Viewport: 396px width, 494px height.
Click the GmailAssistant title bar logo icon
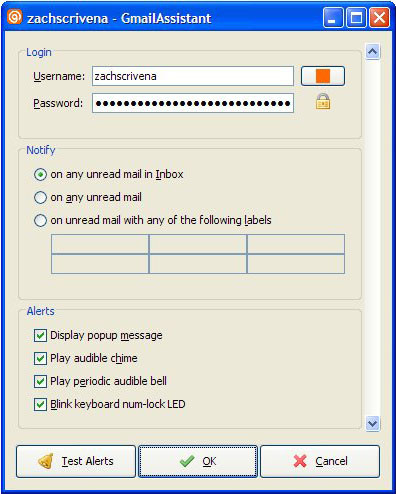(x=15, y=17)
